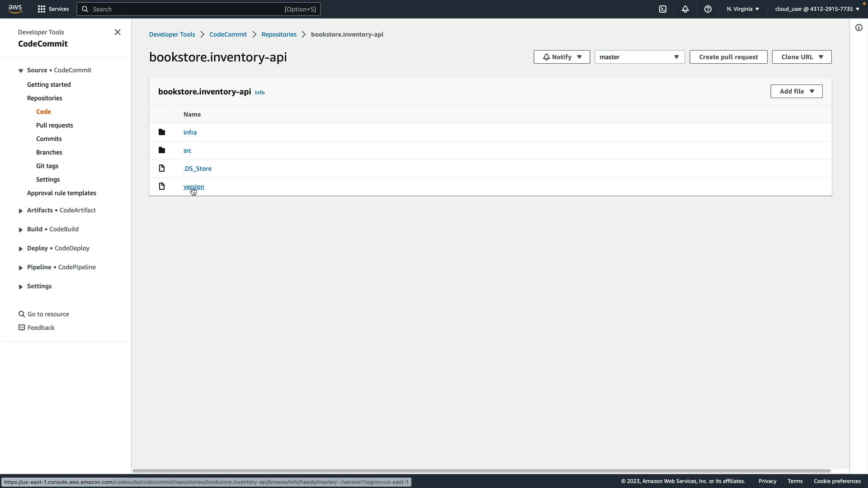Expand the Build CodeBuild section

(x=21, y=230)
